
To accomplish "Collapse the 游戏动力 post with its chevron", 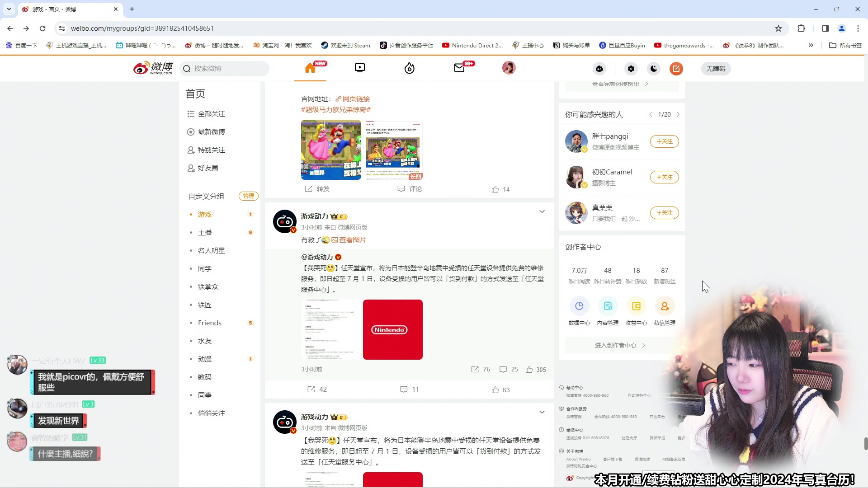I will pyautogui.click(x=542, y=211).
